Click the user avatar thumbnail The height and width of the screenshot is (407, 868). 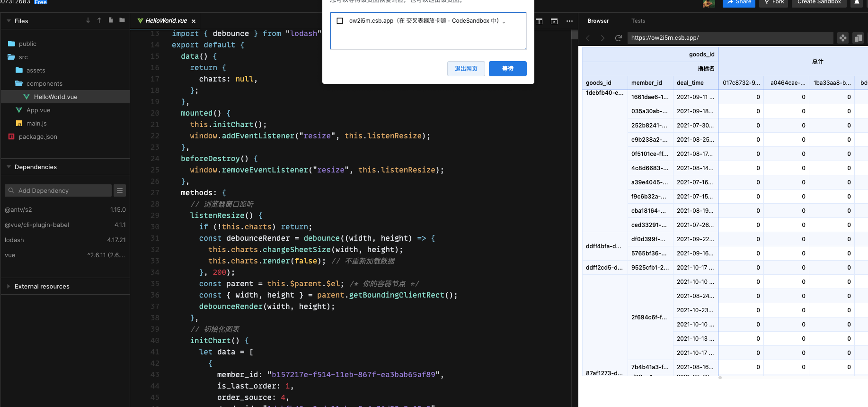709,3
